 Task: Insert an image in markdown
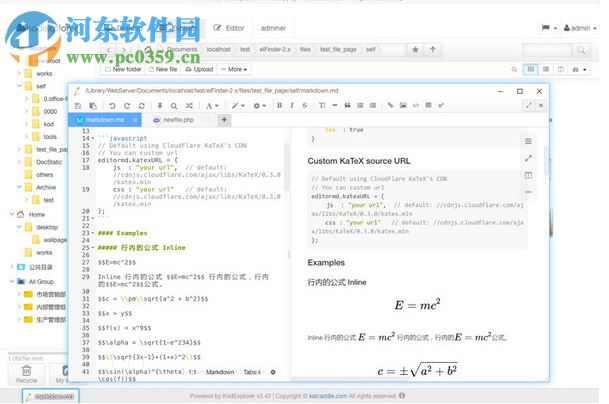(403, 105)
